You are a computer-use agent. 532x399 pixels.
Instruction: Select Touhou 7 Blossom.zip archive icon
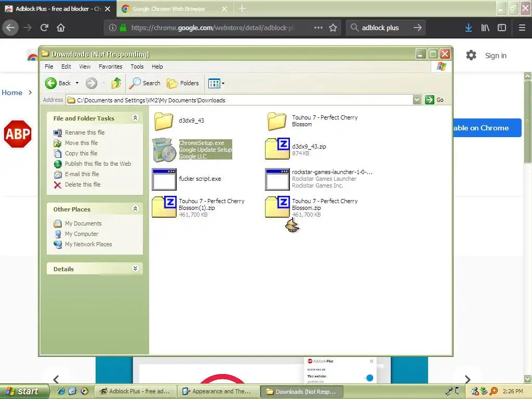pyautogui.click(x=277, y=207)
